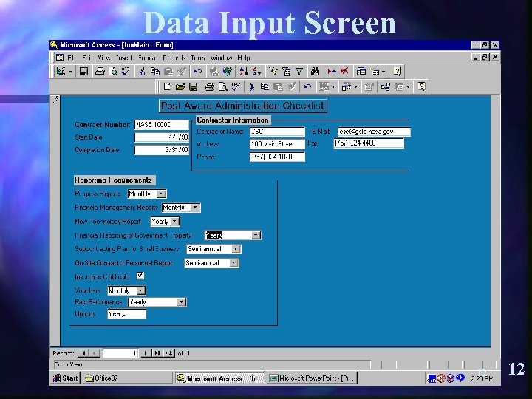Click Insert Hyperlink toolbar icon

(x=214, y=72)
